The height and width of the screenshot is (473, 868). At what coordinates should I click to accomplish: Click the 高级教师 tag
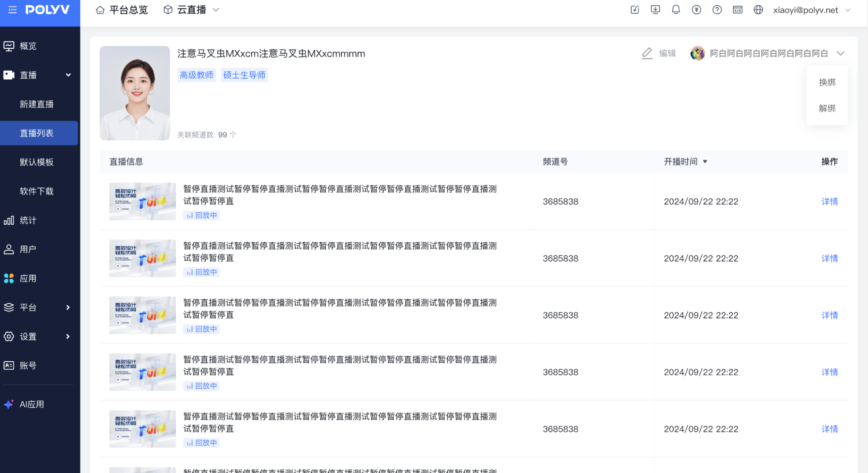(197, 75)
